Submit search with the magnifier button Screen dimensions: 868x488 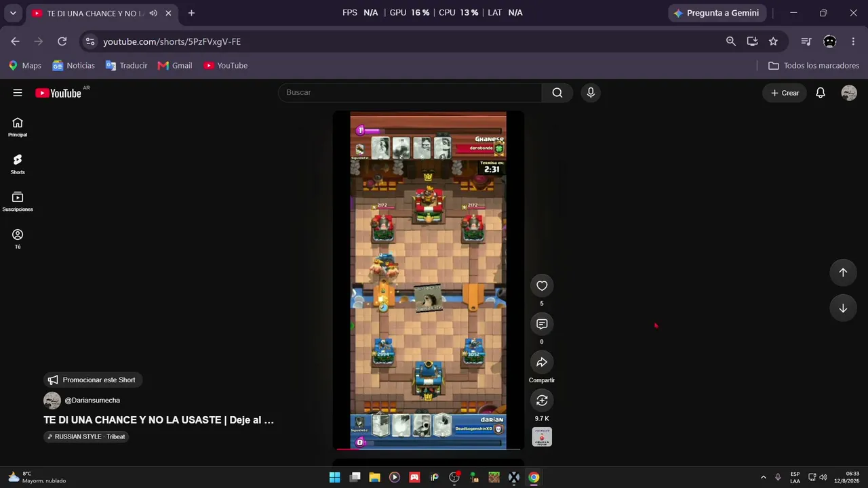click(x=557, y=93)
